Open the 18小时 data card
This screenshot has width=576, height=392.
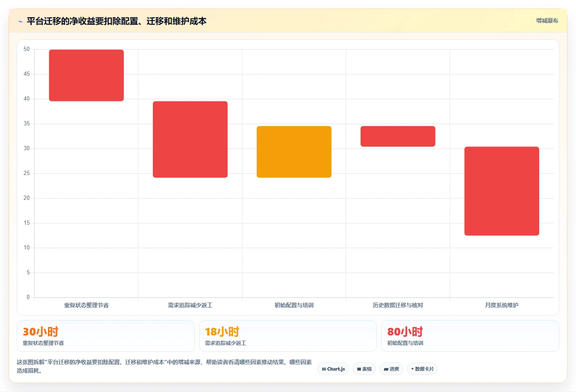tap(288, 336)
